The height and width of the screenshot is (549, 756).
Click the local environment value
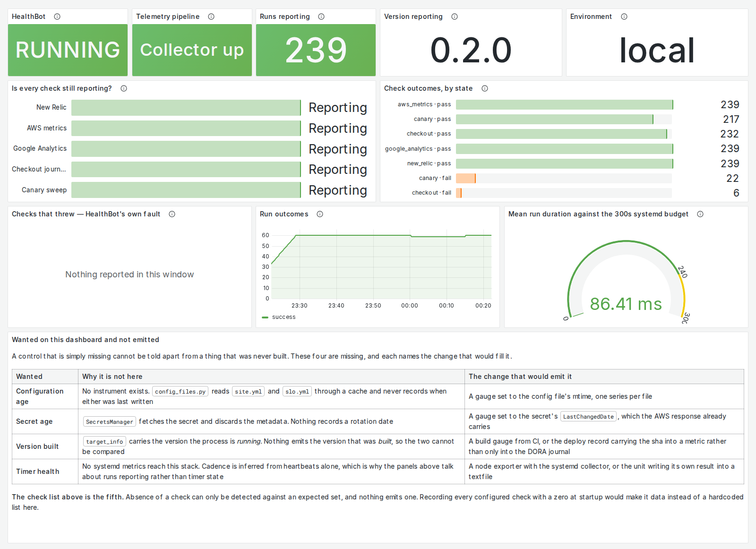(657, 50)
